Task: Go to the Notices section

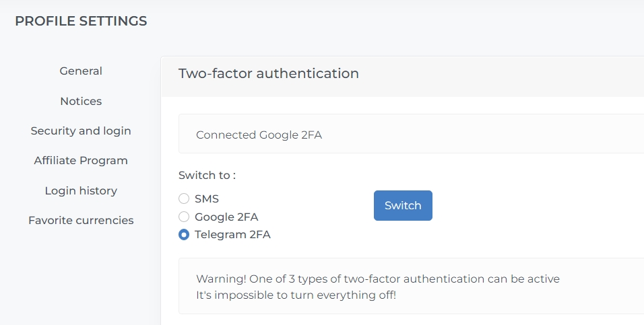Action: (x=81, y=101)
